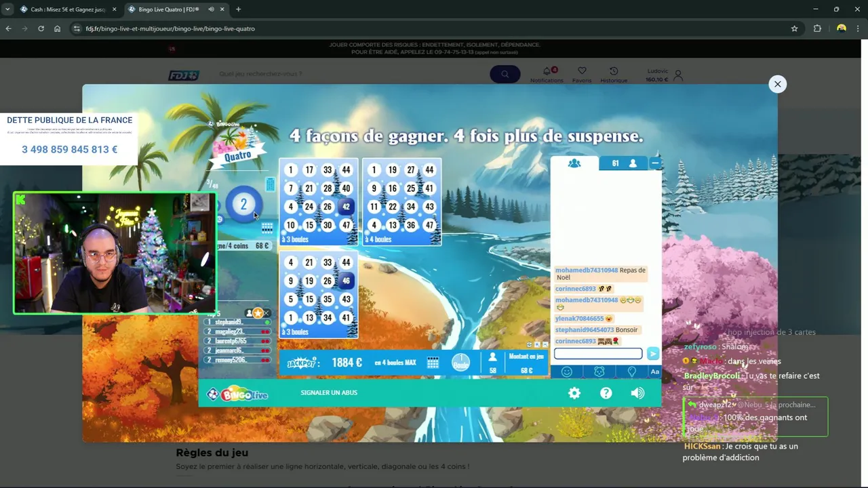Select the bingo card labelled à 4 boules
This screenshot has width=868, height=488.
(401, 202)
